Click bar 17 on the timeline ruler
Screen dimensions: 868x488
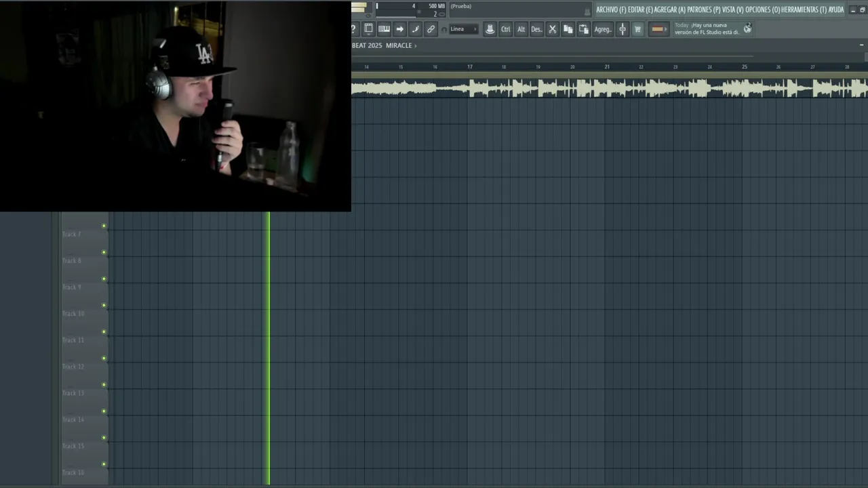click(x=469, y=66)
